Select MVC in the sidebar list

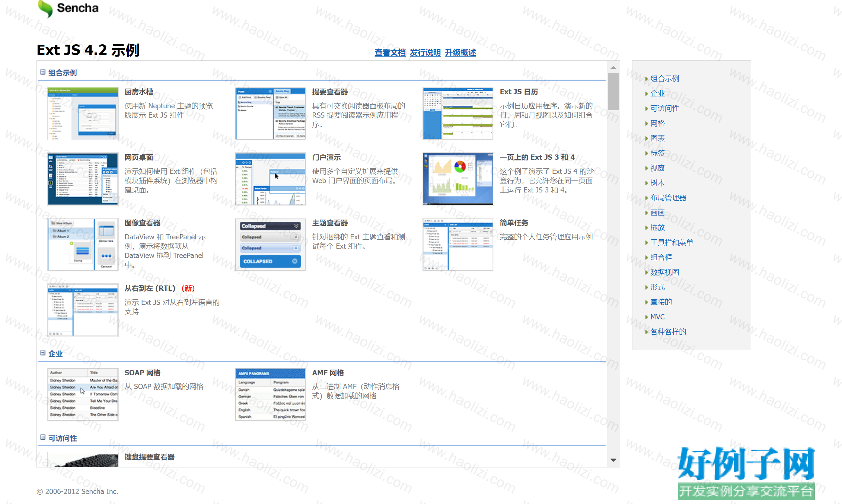[657, 317]
